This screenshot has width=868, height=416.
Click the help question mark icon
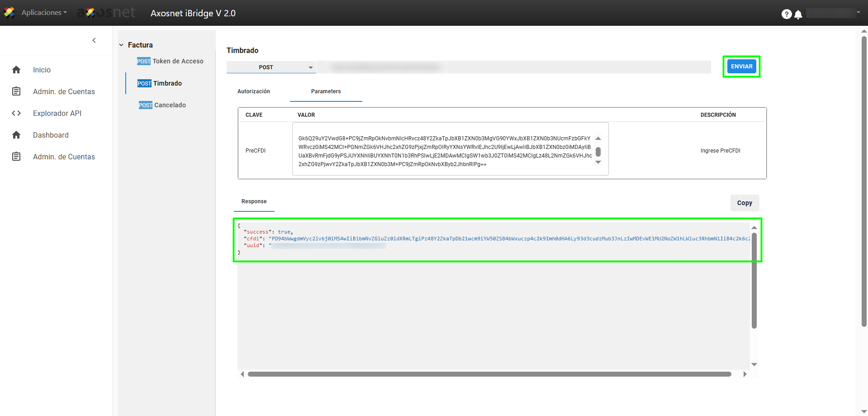786,14
